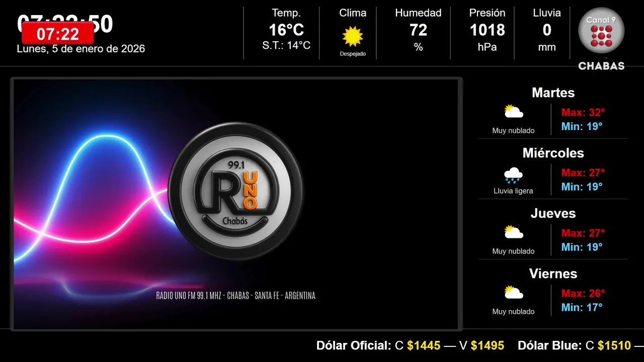Image resolution: width=644 pixels, height=362 pixels.
Task: Click the Lluvia header label
Action: [x=547, y=13]
